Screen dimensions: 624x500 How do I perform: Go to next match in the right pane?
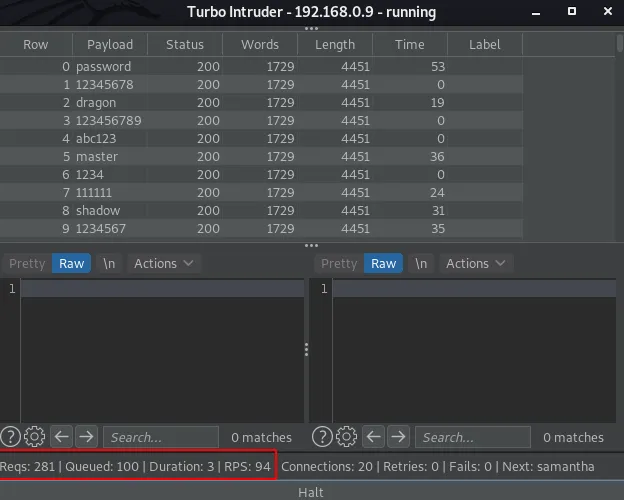tap(398, 437)
